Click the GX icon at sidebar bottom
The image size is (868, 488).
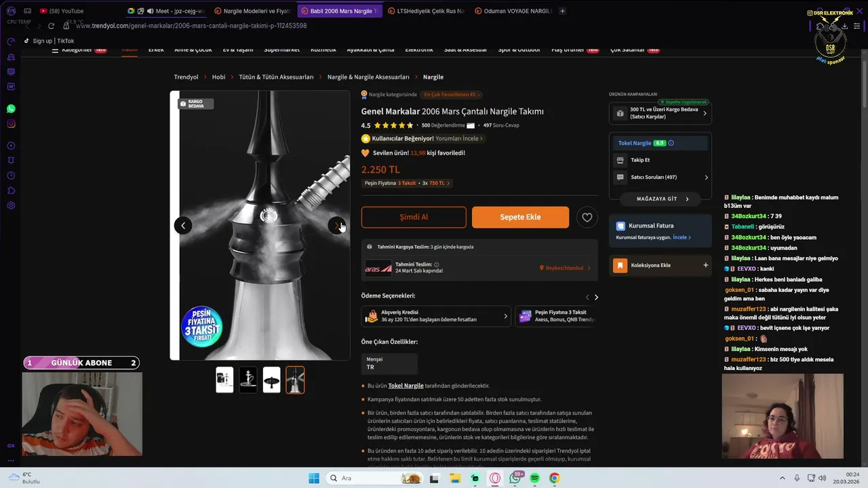(11, 445)
